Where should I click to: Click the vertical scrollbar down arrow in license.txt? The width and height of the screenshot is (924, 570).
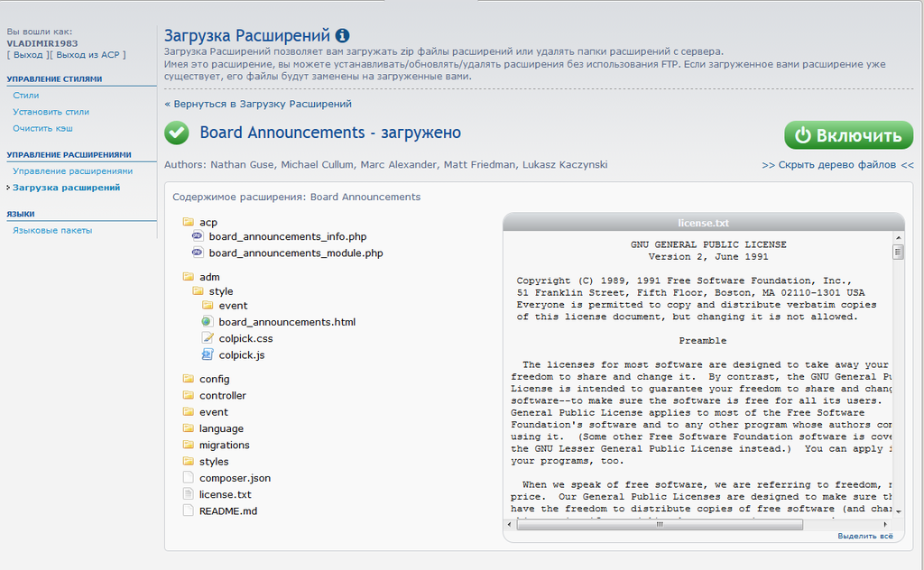click(898, 510)
